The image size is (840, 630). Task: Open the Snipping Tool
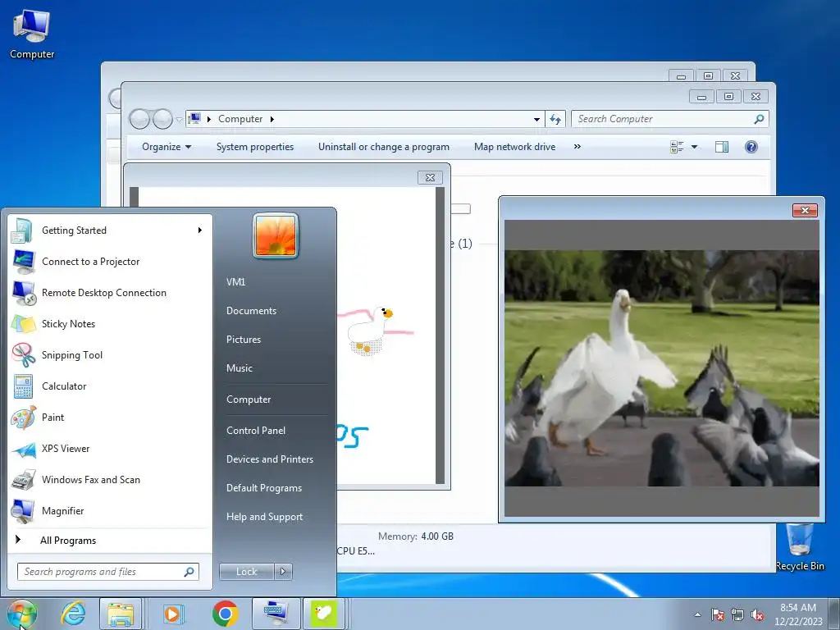(110, 354)
